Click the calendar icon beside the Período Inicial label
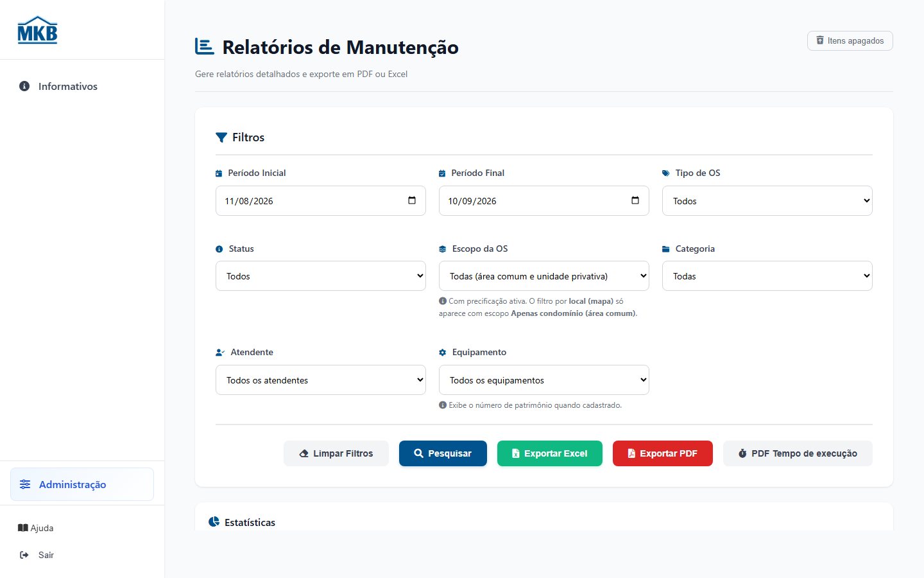Viewport: 924px width, 578px height. click(219, 173)
